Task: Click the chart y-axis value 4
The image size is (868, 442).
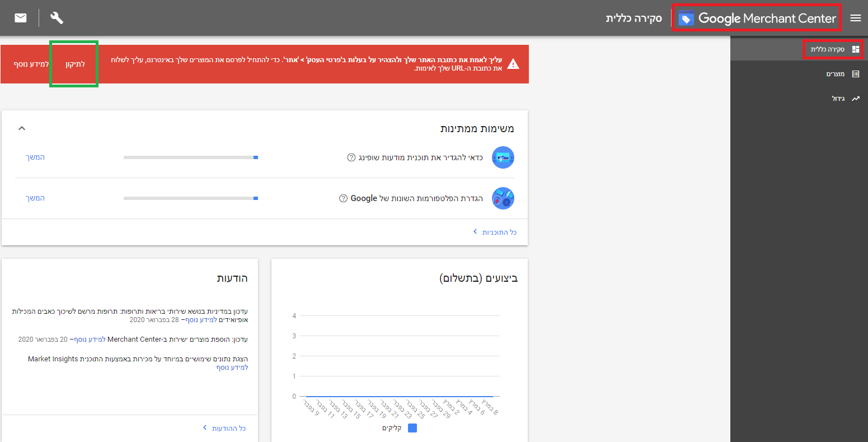Action: coord(294,316)
